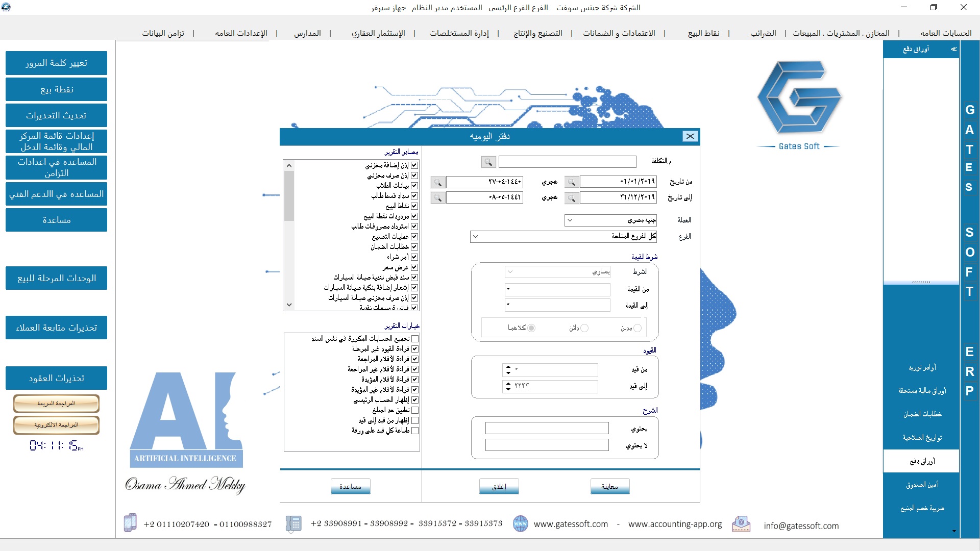Open picker for Hijri from-date ١٤٤٠
980x551 pixels.
click(438, 182)
